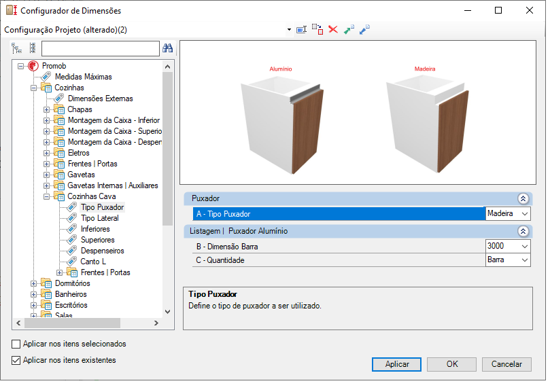Select Canto L tree item
Image resolution: width=550 pixels, height=392 pixels.
[x=93, y=262]
